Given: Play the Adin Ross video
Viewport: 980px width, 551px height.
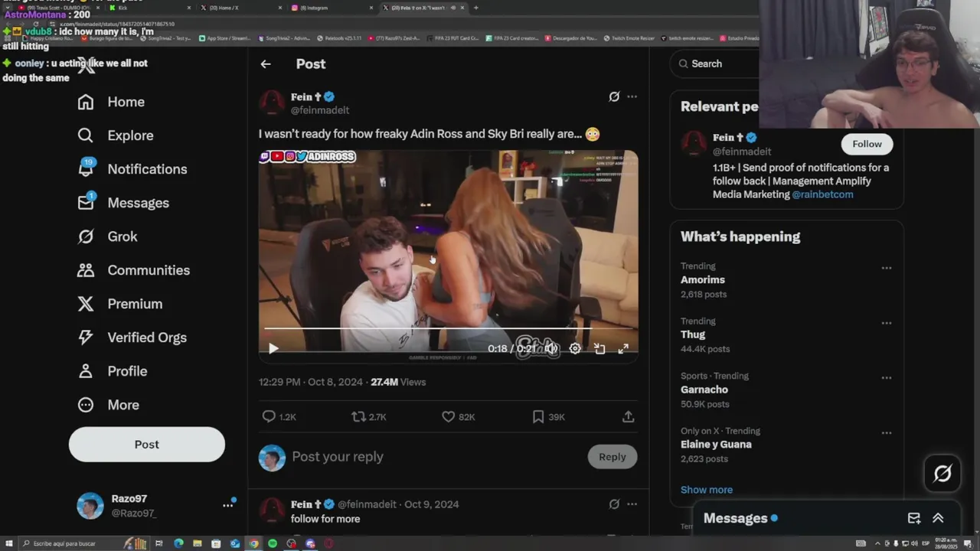Looking at the screenshot, I should [273, 349].
